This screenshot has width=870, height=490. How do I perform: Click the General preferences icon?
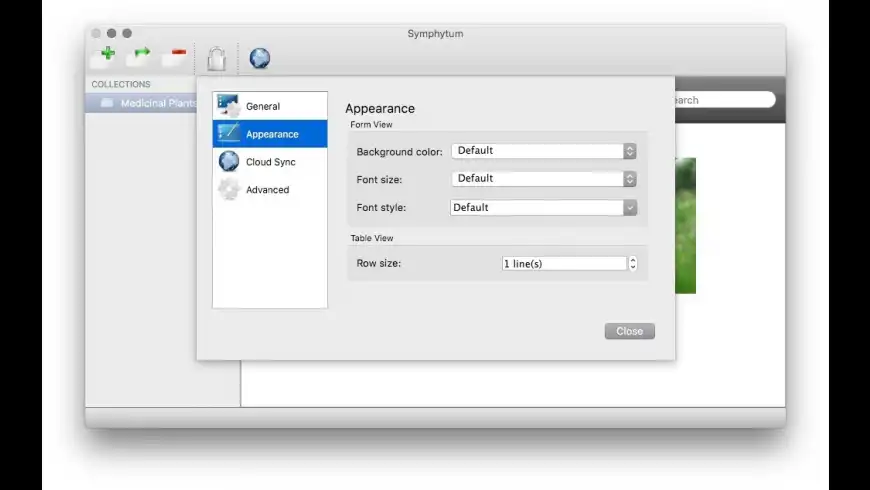(229, 106)
